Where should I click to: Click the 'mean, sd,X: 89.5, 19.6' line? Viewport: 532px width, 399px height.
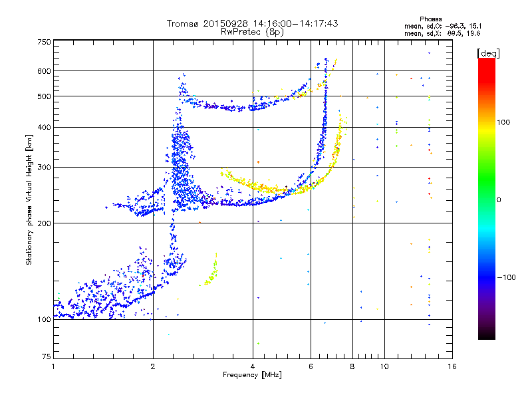tap(442, 33)
